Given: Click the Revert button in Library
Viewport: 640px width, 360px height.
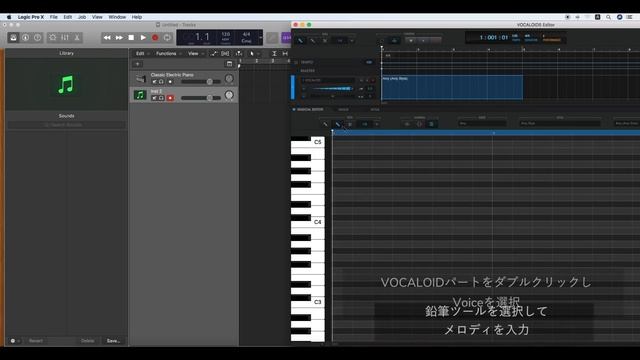Looking at the screenshot, I should (36, 341).
